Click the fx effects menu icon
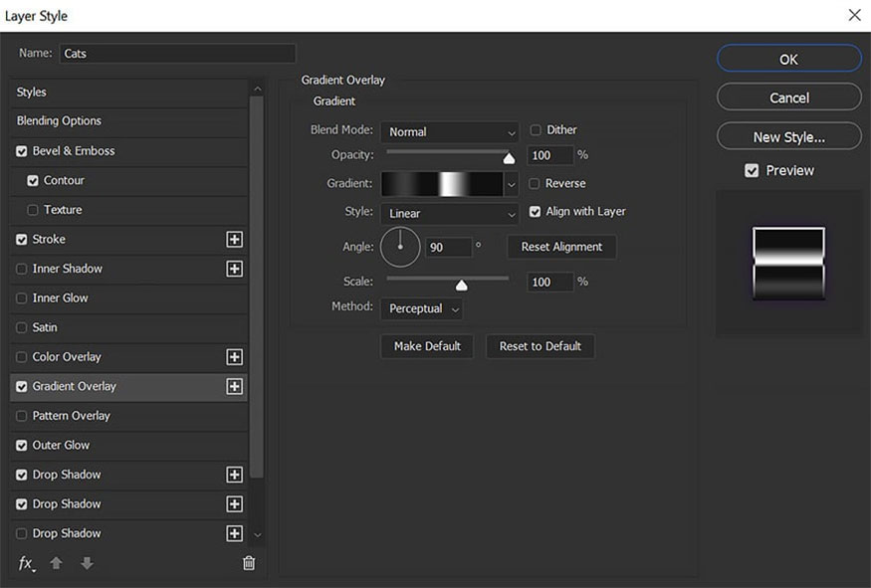This screenshot has width=871, height=588. (x=26, y=563)
